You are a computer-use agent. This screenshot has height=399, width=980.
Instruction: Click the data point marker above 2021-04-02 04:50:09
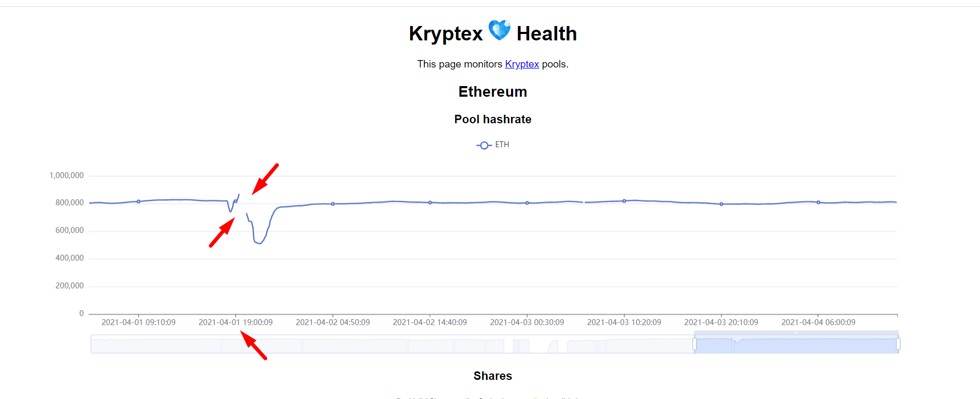pos(333,204)
